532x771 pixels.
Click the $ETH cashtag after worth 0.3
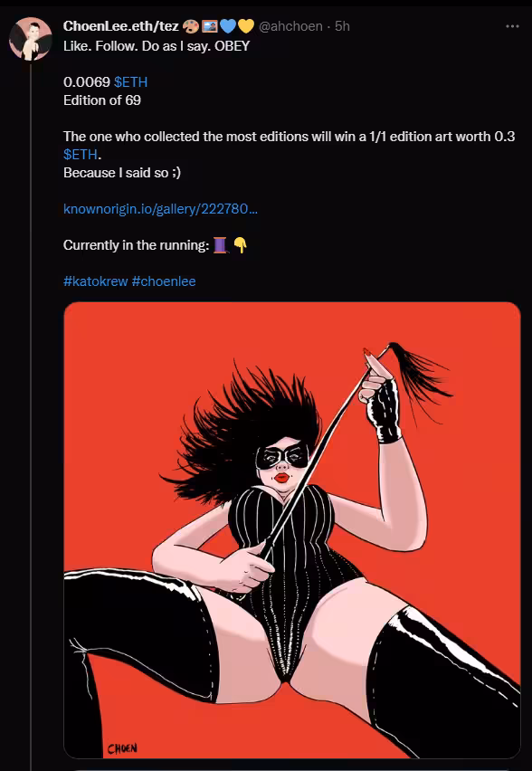click(81, 155)
